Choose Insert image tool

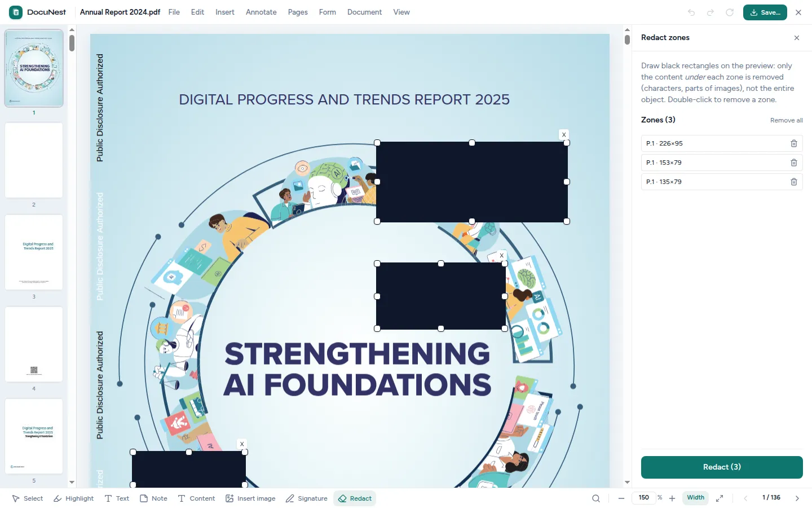[x=250, y=498]
